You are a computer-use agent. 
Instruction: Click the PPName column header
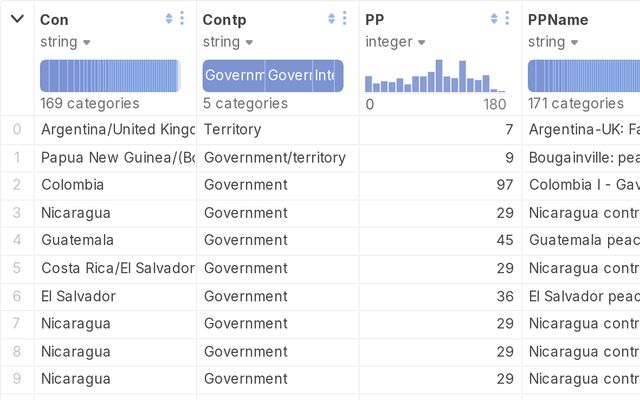[x=558, y=19]
